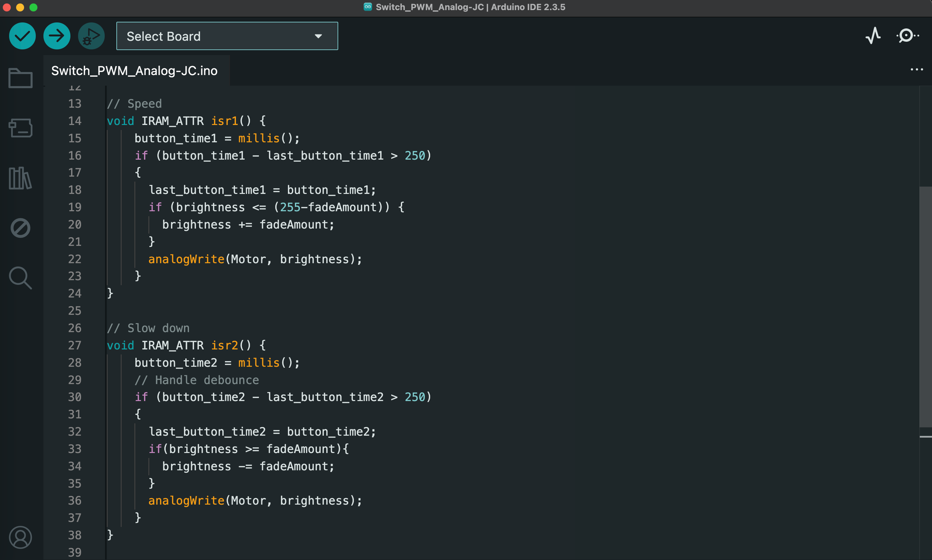Start Debugging with the play-bug icon
Viewport: 932px width, 560px height.
(x=91, y=36)
